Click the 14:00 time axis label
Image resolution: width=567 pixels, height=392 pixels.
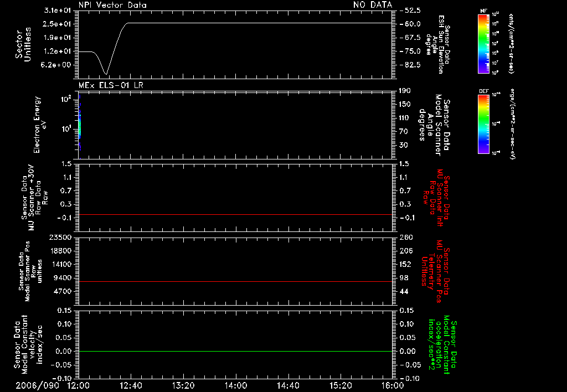click(236, 385)
